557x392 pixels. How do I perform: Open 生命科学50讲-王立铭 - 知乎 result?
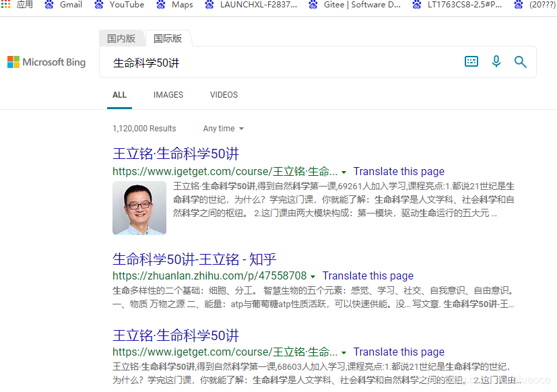[x=195, y=259]
